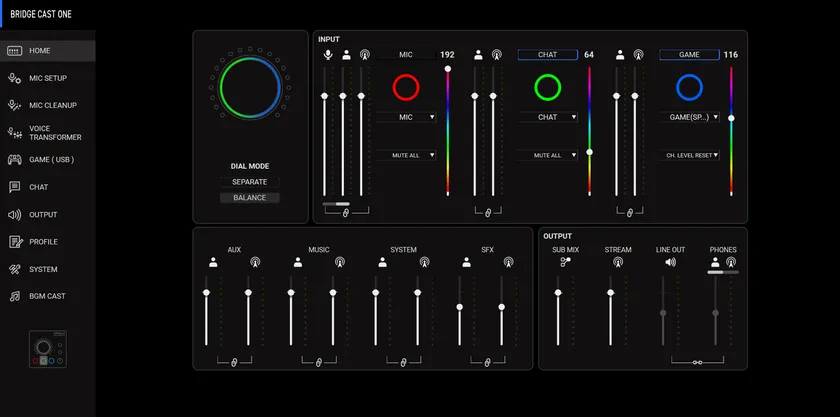Click the PHONES headphone person icon
Screen dimensions: 840x417
(x=715, y=262)
